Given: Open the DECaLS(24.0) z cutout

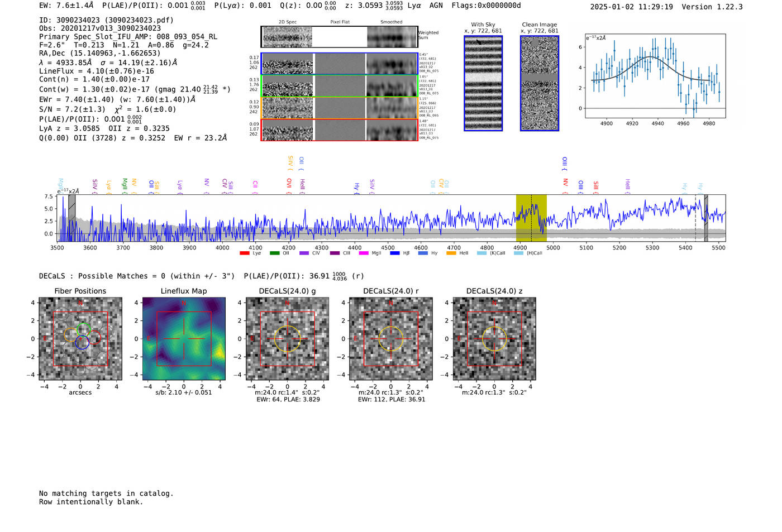Looking at the screenshot, I should tap(494, 339).
